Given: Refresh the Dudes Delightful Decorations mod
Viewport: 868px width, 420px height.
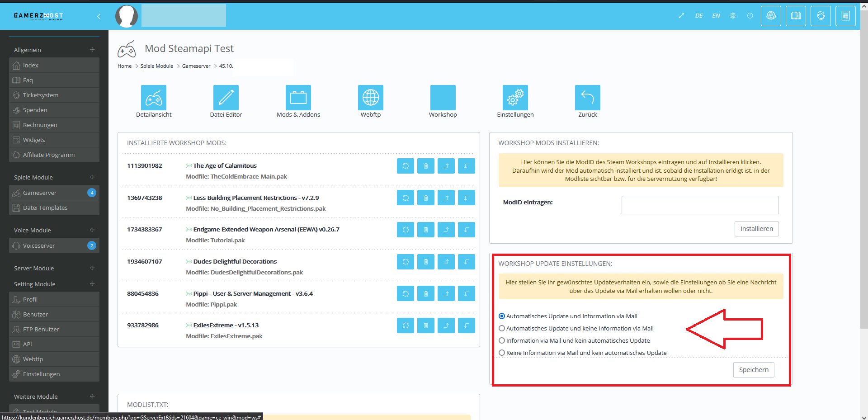Looking at the screenshot, I should pos(405,262).
